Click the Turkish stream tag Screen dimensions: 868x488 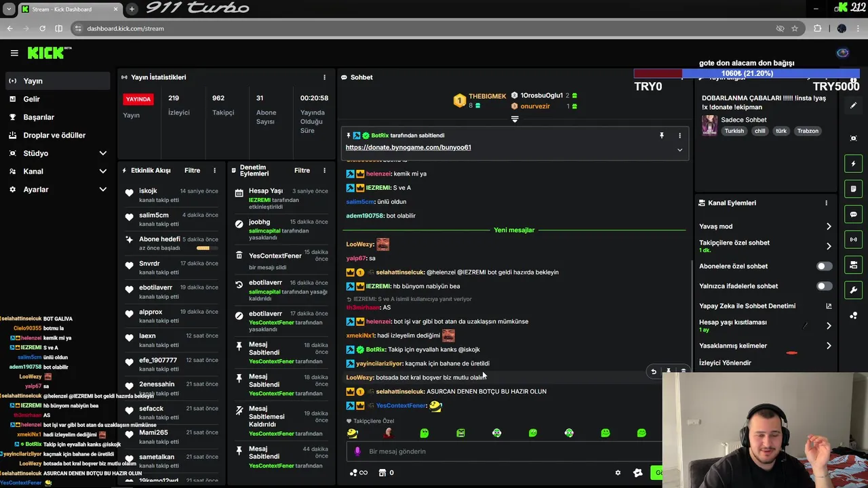click(734, 131)
